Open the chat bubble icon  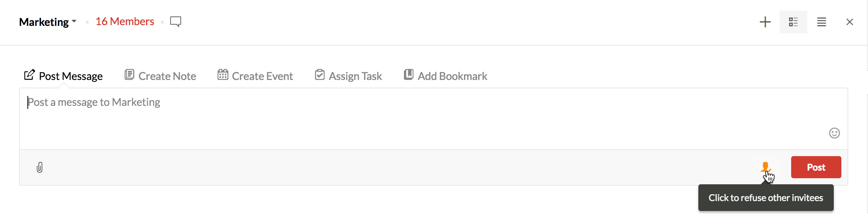pyautogui.click(x=175, y=21)
